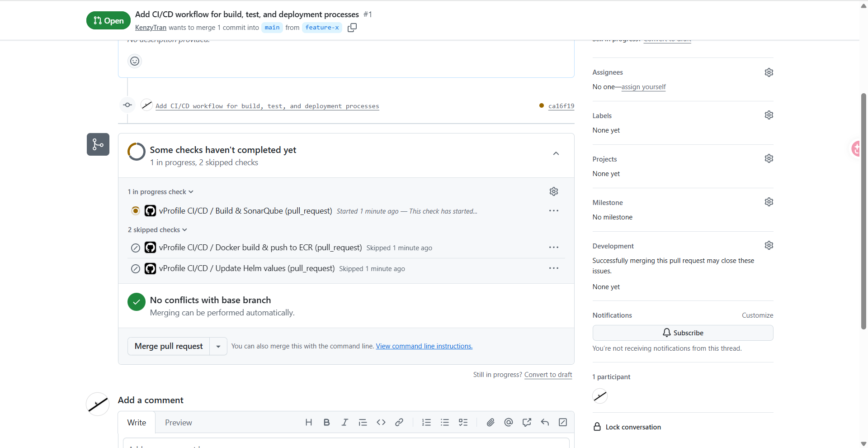Insert a task list in the comment
Screen dimensions: 868x448
tap(463, 422)
